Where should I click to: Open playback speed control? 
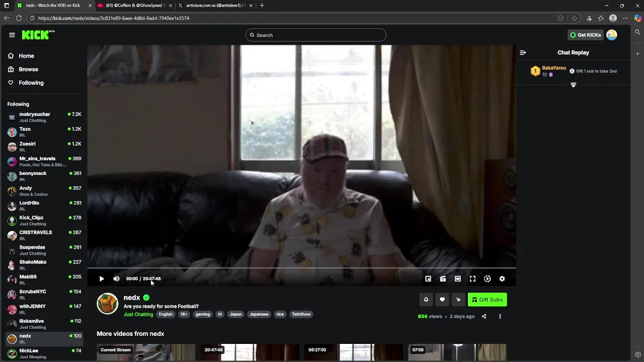tap(487, 279)
